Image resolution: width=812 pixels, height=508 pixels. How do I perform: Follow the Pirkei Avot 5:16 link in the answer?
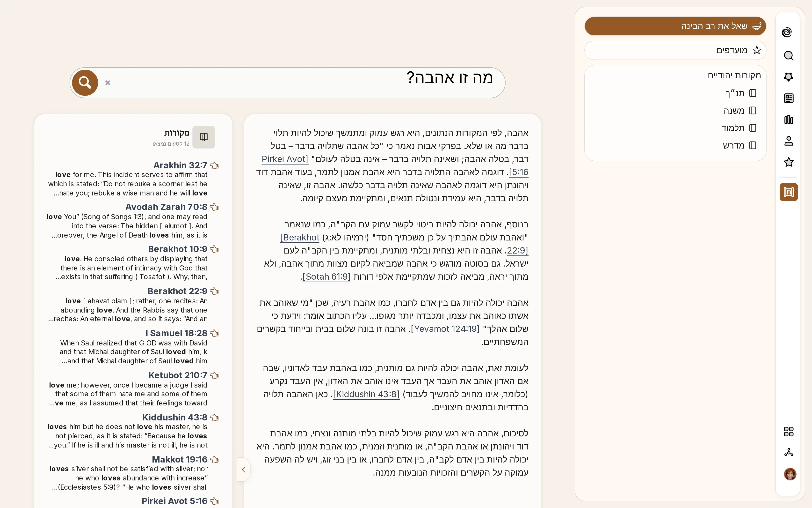pos(285,159)
